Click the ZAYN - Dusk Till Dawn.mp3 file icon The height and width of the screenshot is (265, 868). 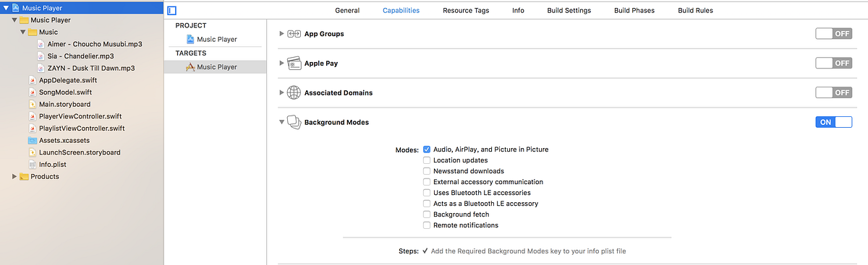pyautogui.click(x=41, y=68)
